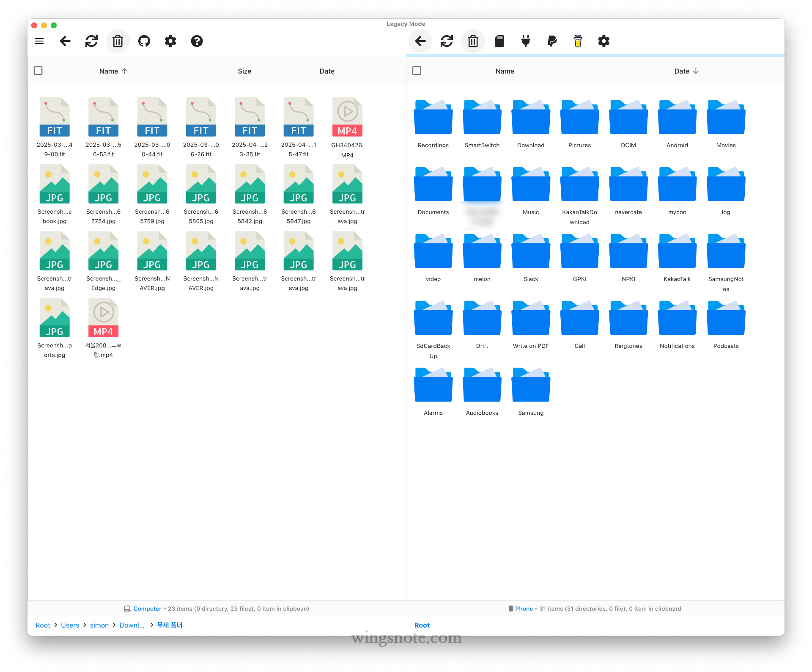Go to simon folder in breadcrumb
812x672 pixels.
point(99,625)
